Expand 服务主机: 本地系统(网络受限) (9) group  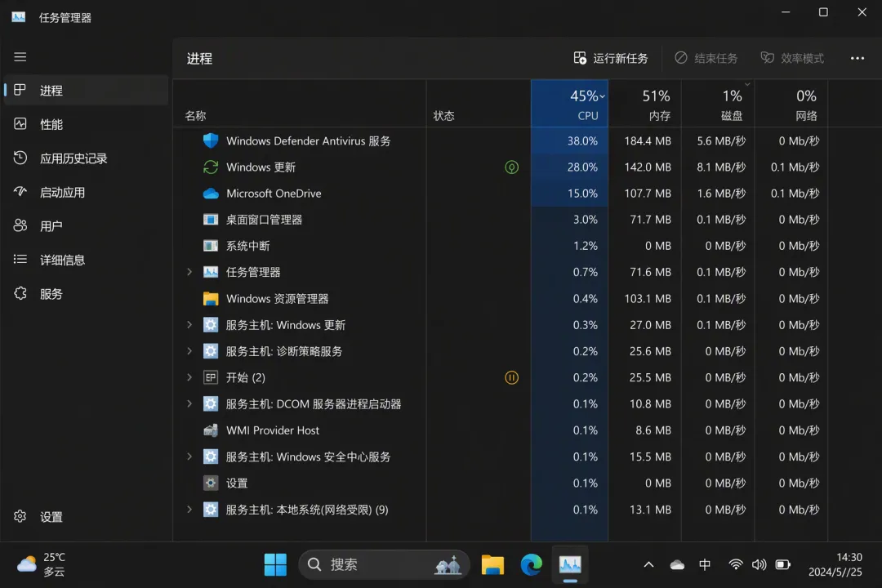click(x=189, y=510)
